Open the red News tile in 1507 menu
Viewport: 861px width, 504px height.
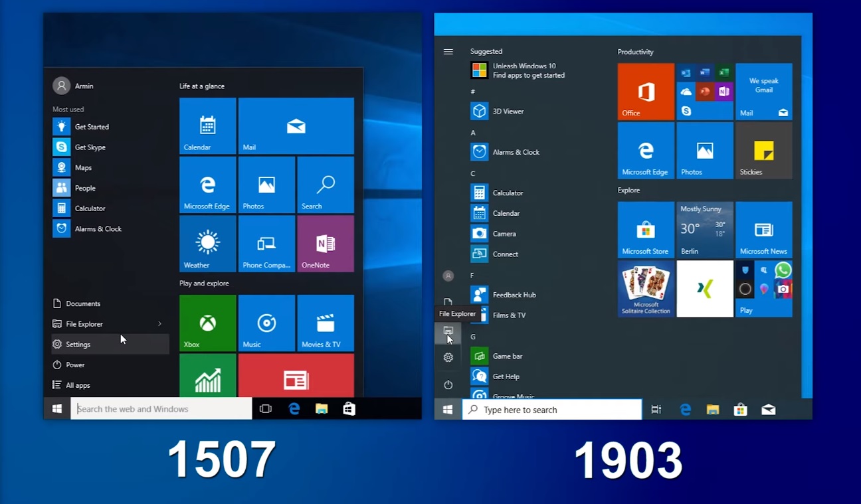tap(296, 375)
